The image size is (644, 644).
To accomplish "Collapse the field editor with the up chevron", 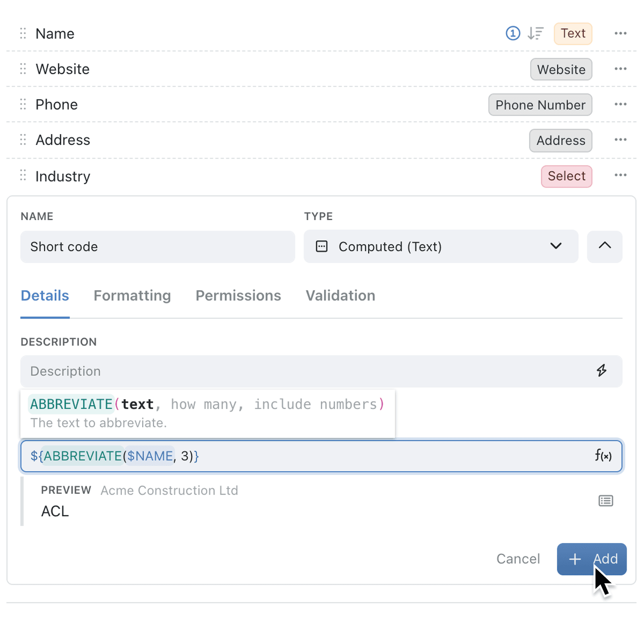I will click(x=605, y=246).
